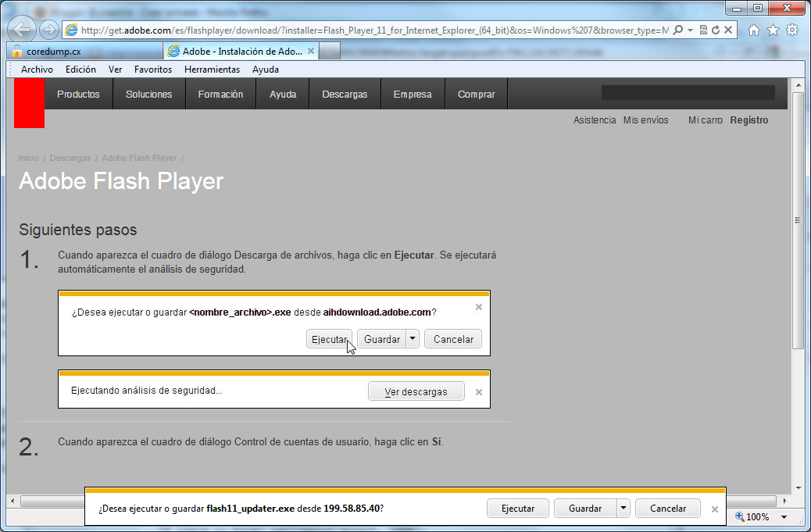The width and height of the screenshot is (811, 532).
Task: Open Productos in Adobe navigation
Action: [78, 94]
